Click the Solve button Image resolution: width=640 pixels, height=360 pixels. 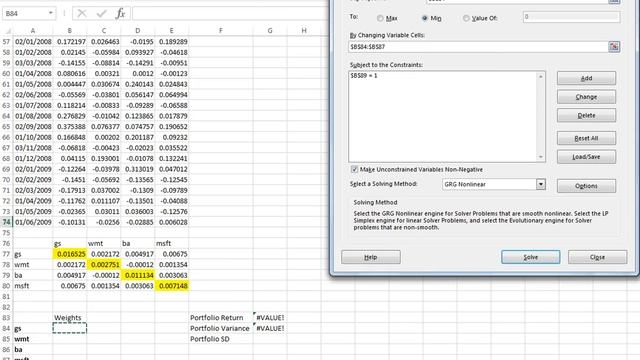(x=531, y=257)
